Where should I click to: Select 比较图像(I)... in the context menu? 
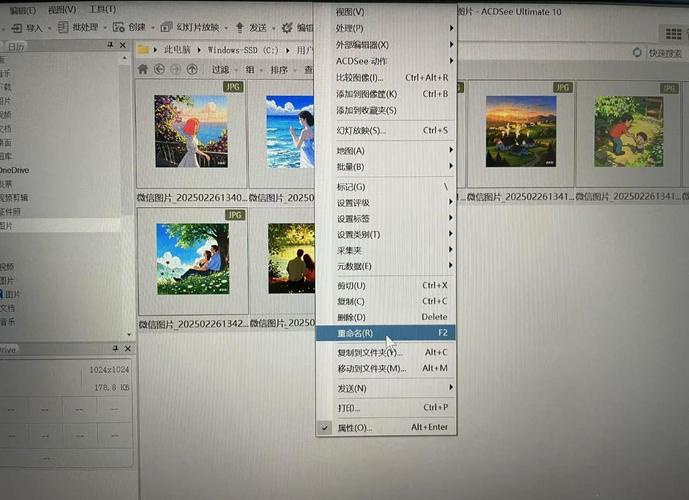(x=386, y=77)
